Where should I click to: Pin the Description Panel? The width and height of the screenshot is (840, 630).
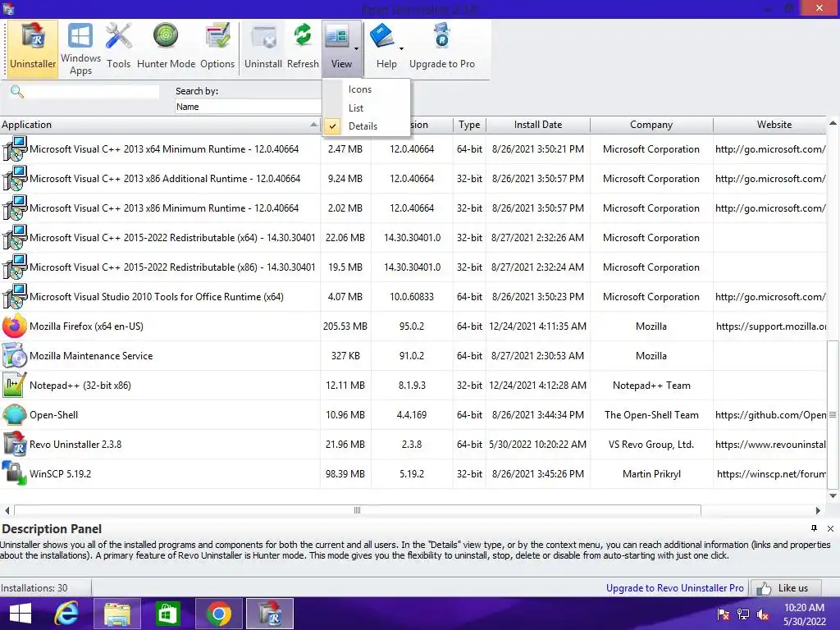[814, 528]
